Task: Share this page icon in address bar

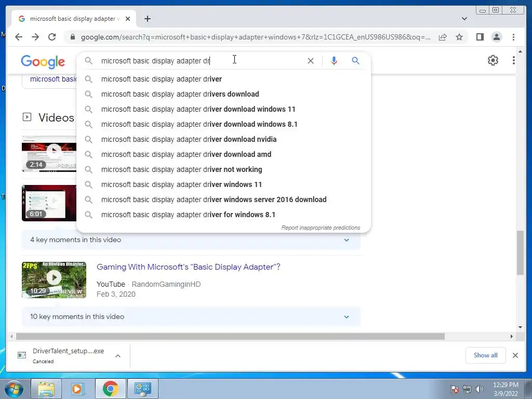Action: [x=443, y=37]
